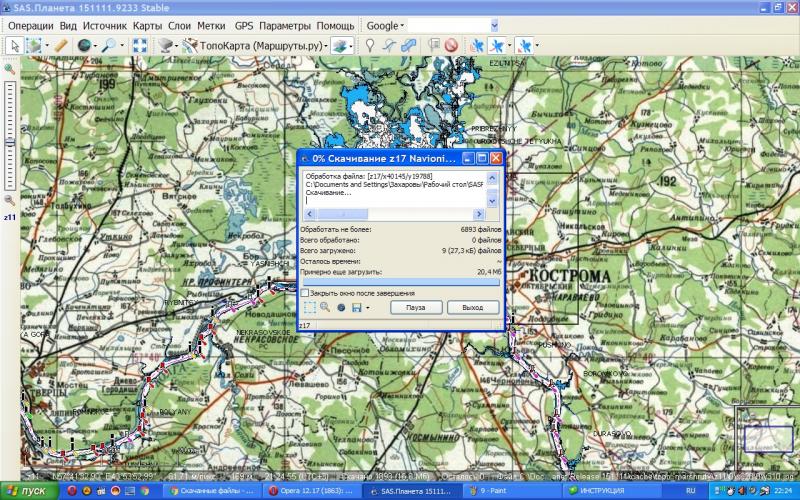Click the layers overlay icon
The width and height of the screenshot is (800, 500).
point(339,46)
